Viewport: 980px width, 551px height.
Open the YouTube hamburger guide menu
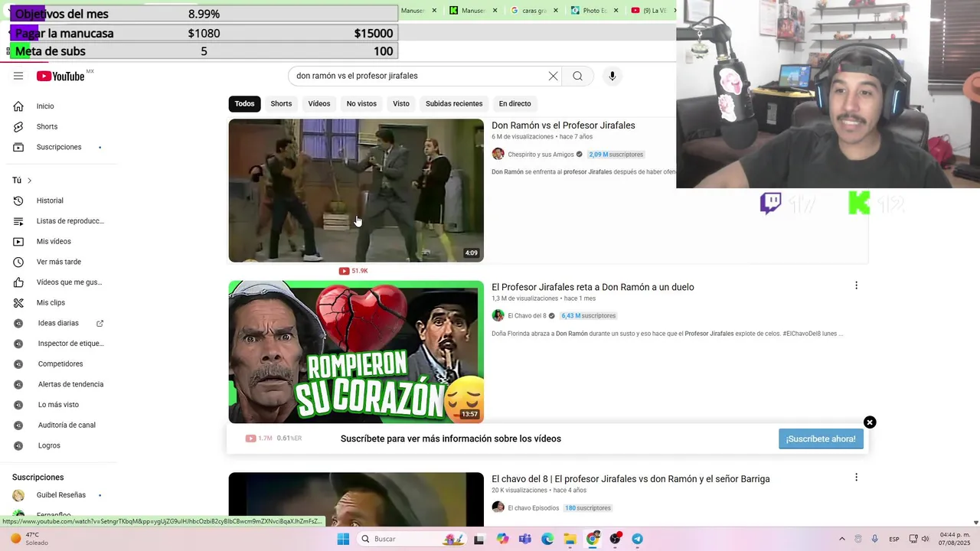18,76
